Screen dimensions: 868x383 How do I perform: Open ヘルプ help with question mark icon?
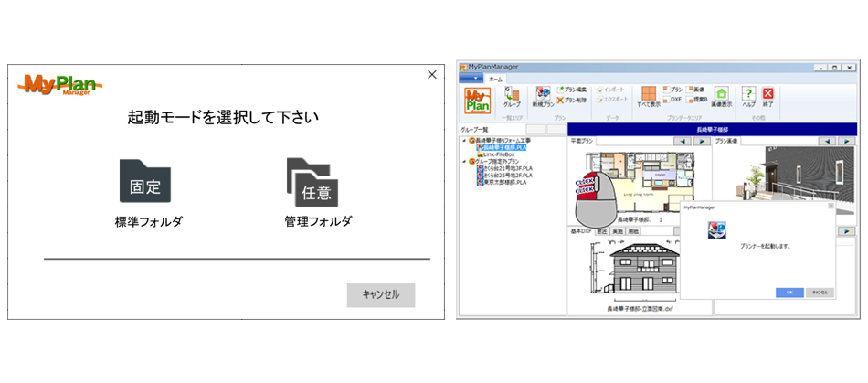pos(748,96)
